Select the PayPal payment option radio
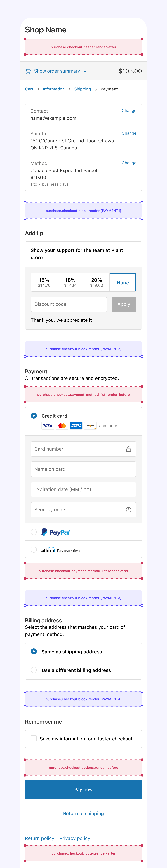Viewport: 167px width, 868px height. pos(34,532)
